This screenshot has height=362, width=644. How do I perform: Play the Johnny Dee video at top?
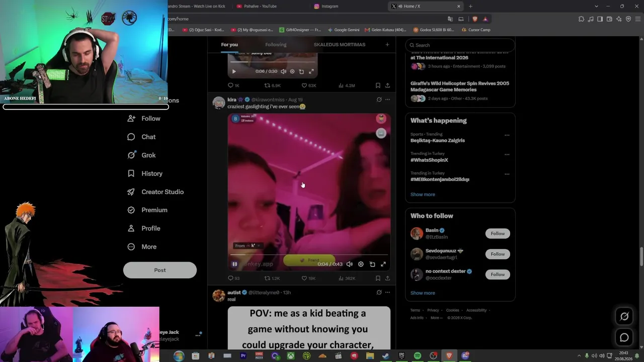click(x=233, y=71)
